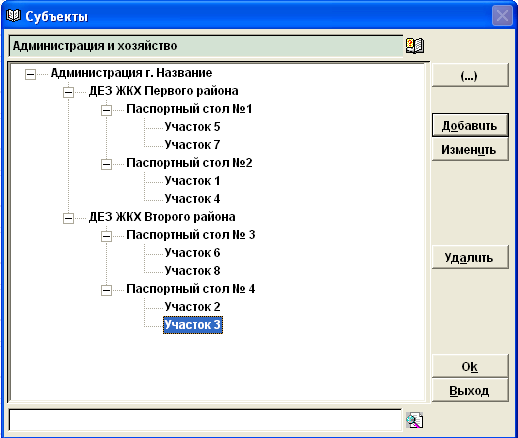
Task: Click the help book icon beside the header field
Action: coord(415,46)
